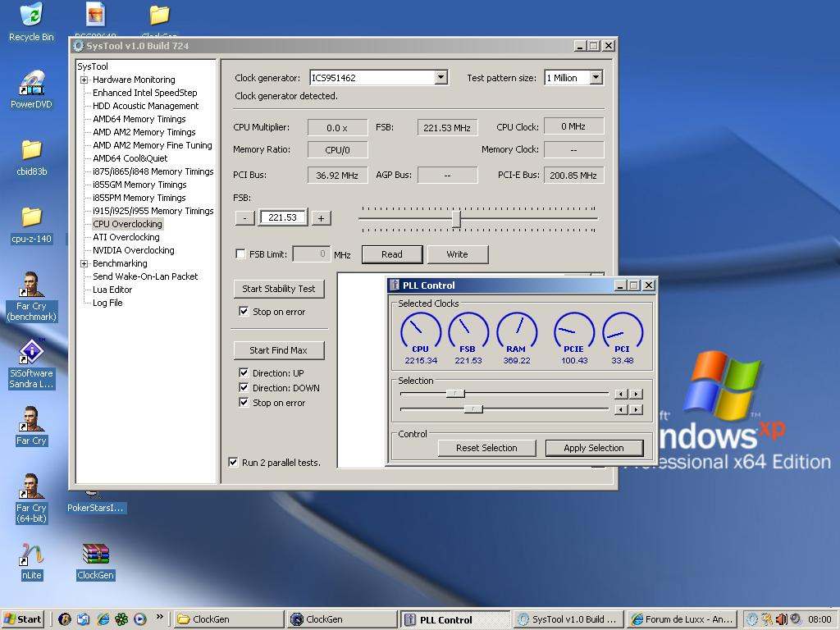
Task: Uncheck Stop on error under Find Max
Action: point(244,402)
